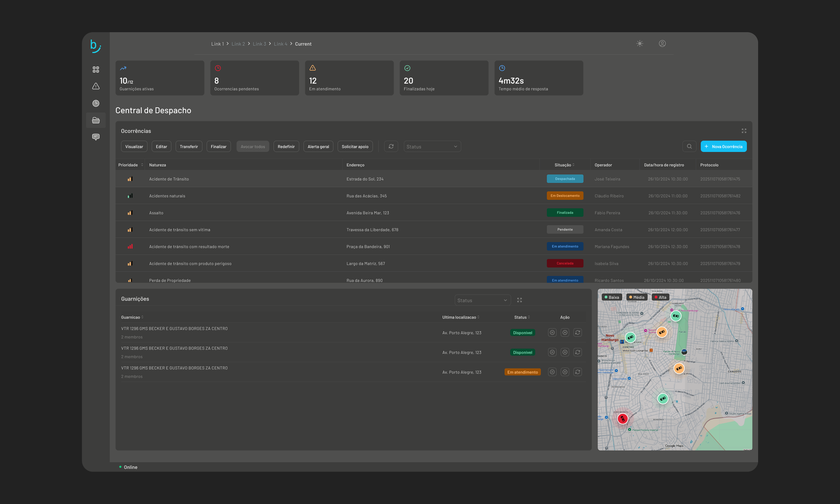Click pause icon for first guarnição

click(x=552, y=332)
